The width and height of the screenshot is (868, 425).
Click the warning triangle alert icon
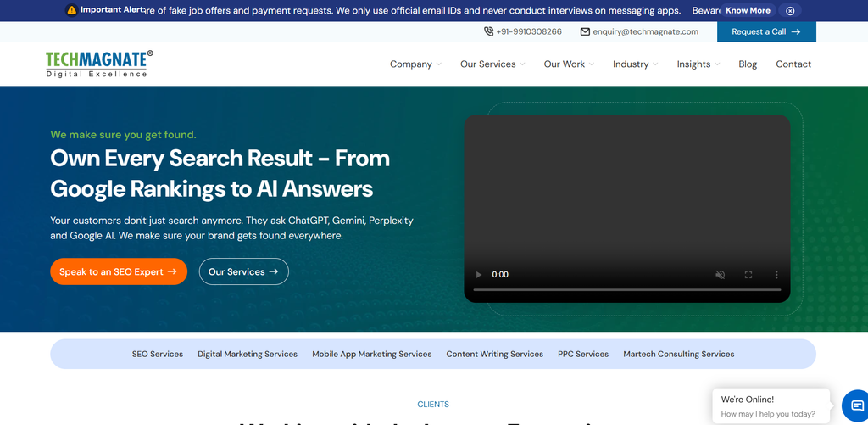tap(71, 10)
